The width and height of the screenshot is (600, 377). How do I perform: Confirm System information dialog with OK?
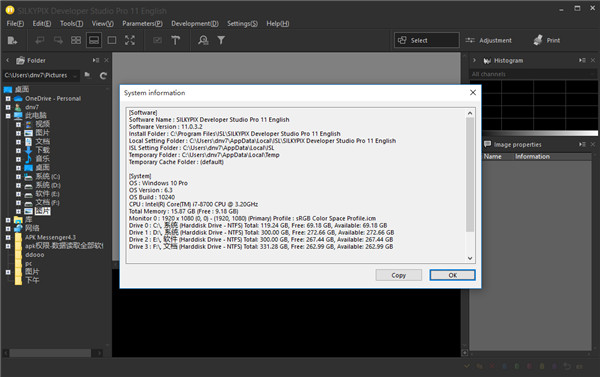pos(452,275)
